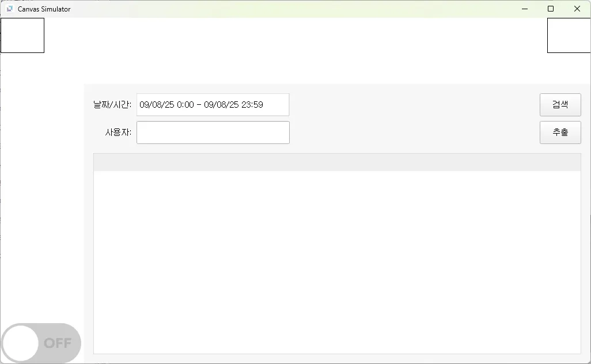
Task: Click the gray OFF text on the switch
Action: pyautogui.click(x=58, y=343)
